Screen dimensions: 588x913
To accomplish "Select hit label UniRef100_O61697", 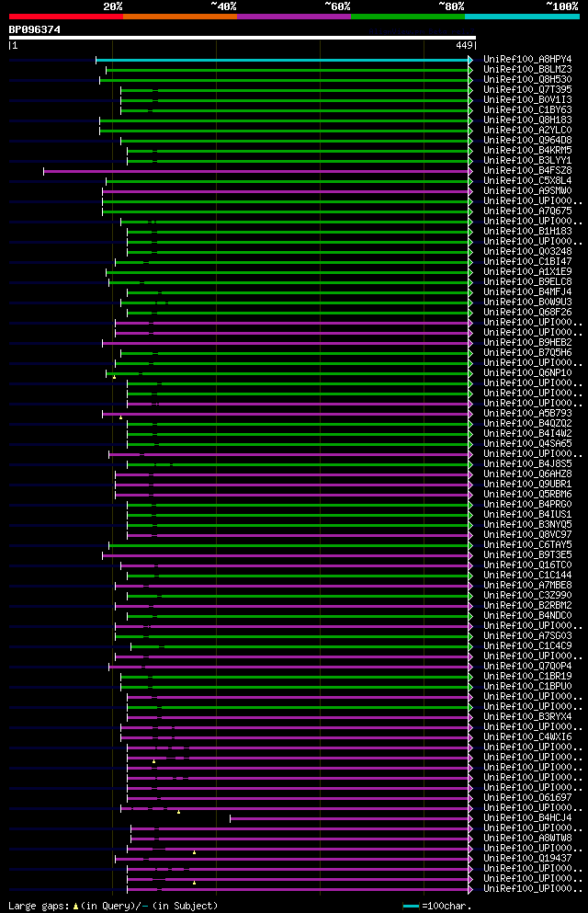I will [x=527, y=798].
